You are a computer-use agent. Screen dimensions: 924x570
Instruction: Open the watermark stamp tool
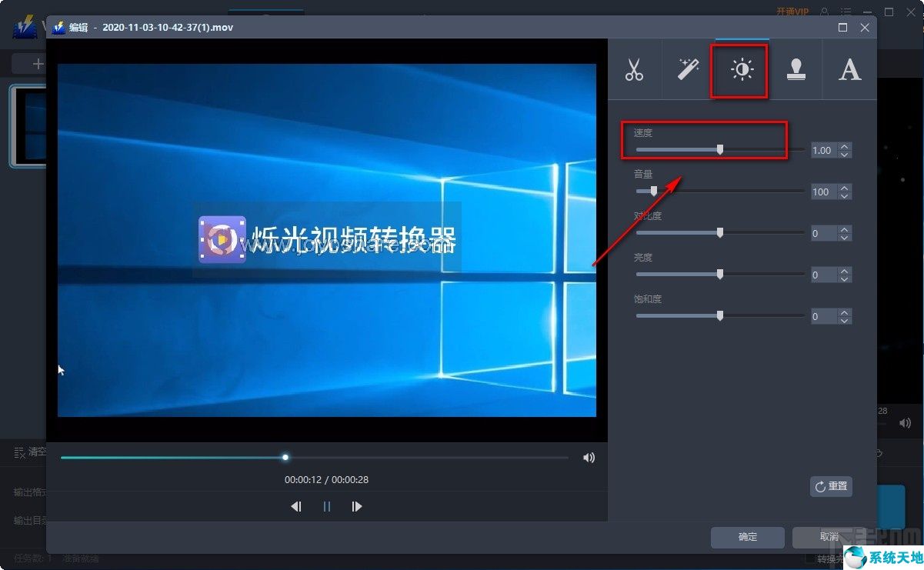pos(796,70)
